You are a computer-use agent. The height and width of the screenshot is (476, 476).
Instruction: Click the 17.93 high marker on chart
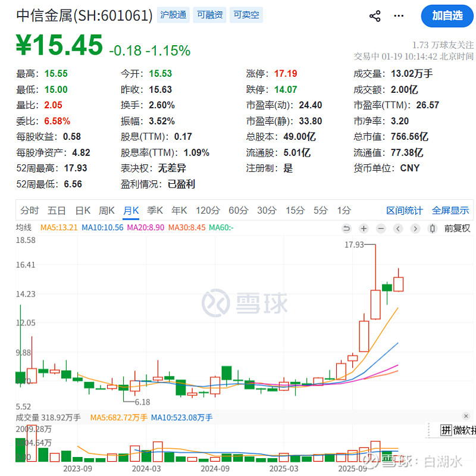[x=354, y=245]
